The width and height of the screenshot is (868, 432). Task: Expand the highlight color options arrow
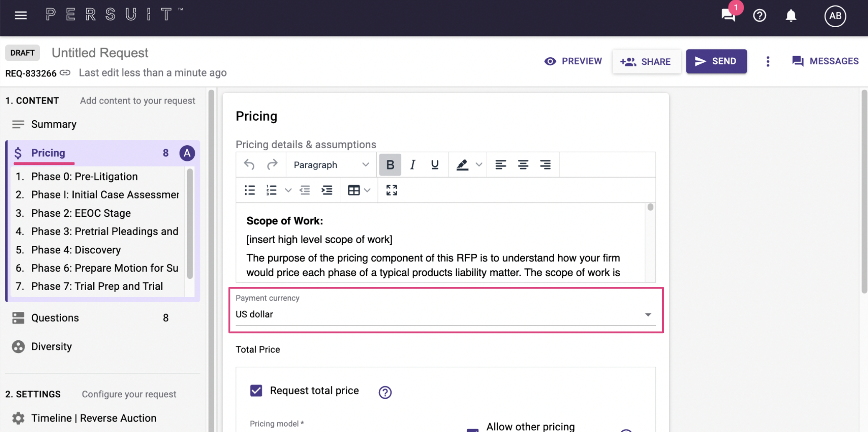pos(479,165)
